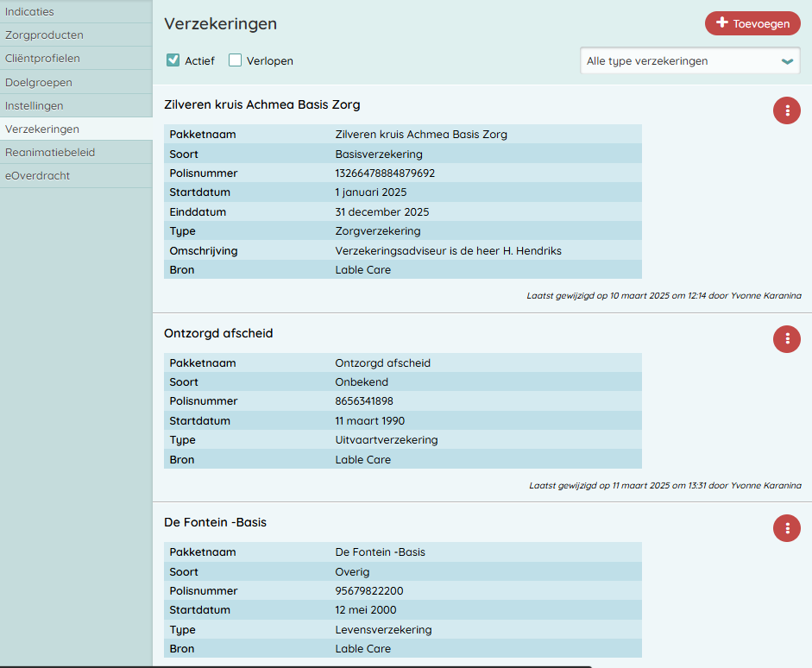Click the Zilveren kruis Achmea Basis Zorg heading
The image size is (812, 668).
(261, 104)
